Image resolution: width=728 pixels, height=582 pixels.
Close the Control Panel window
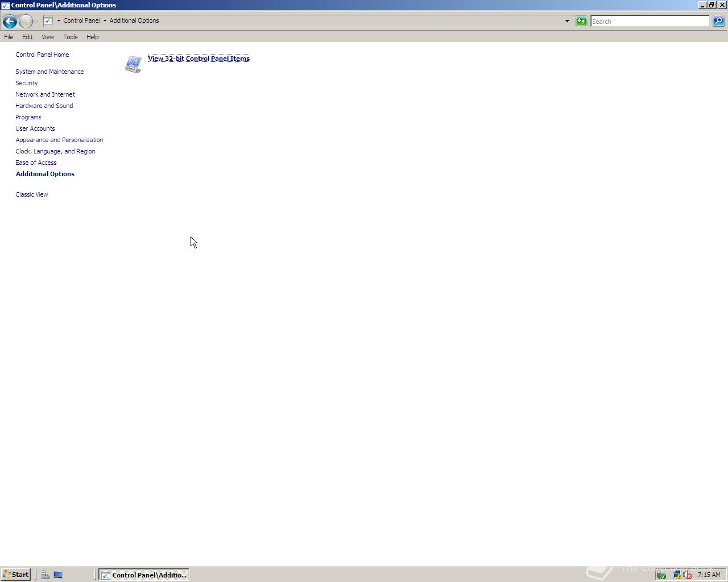click(x=722, y=5)
